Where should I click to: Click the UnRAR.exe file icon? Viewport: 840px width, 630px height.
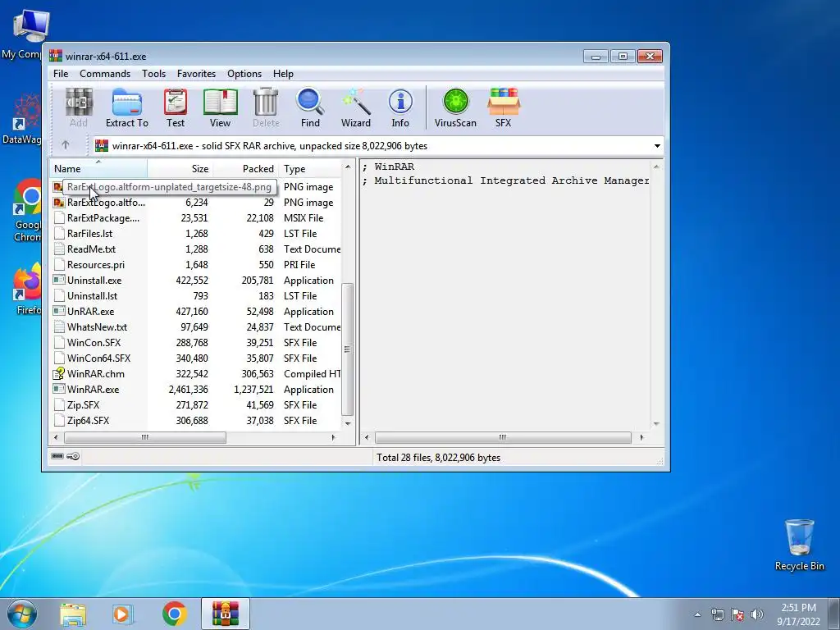coord(59,311)
